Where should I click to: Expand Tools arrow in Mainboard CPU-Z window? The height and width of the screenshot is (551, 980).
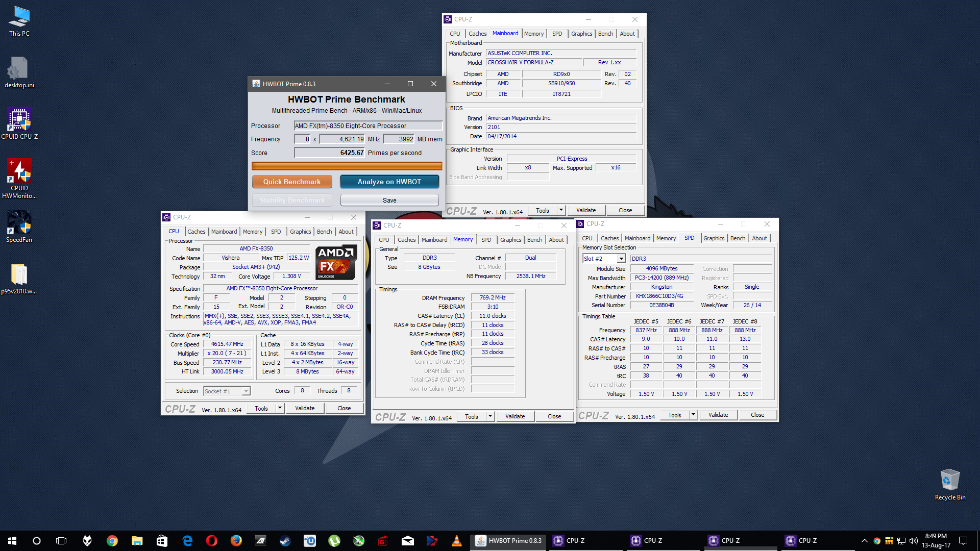[561, 210]
